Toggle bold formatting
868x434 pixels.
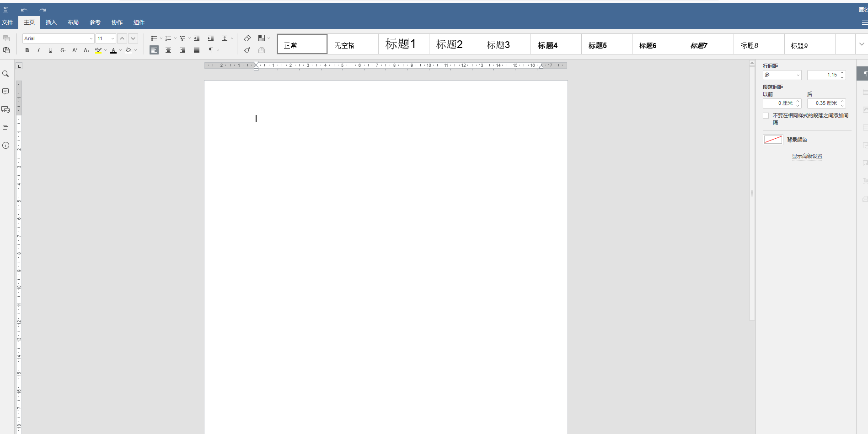click(27, 50)
